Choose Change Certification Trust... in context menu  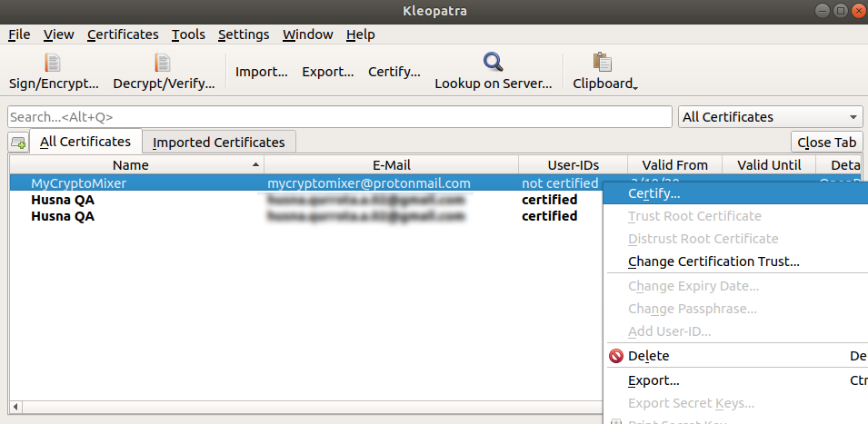pos(735,261)
